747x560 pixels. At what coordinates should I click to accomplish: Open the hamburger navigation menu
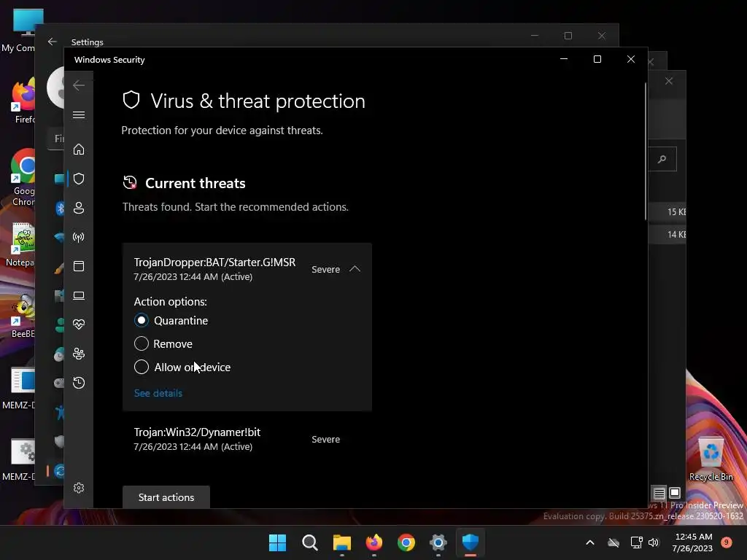(x=79, y=114)
